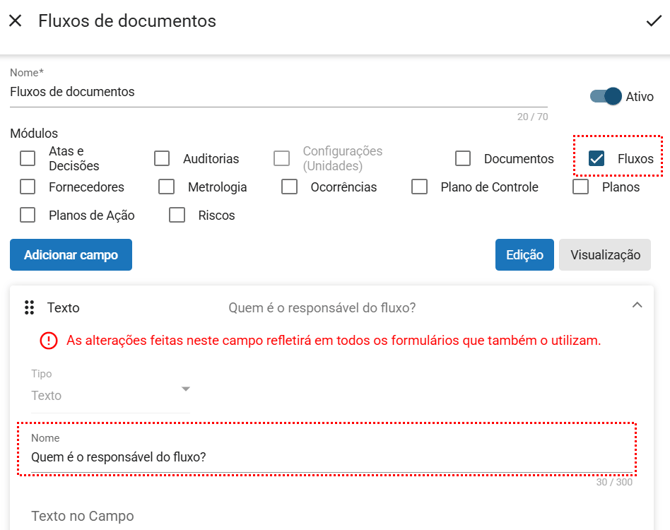
Task: Collapse the Texto field panel chevron
Action: (637, 306)
